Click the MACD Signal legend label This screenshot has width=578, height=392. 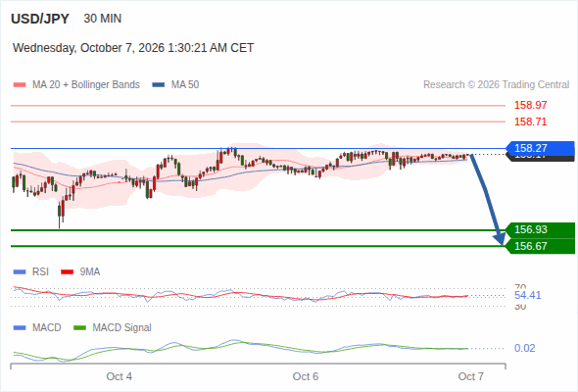pos(122,327)
